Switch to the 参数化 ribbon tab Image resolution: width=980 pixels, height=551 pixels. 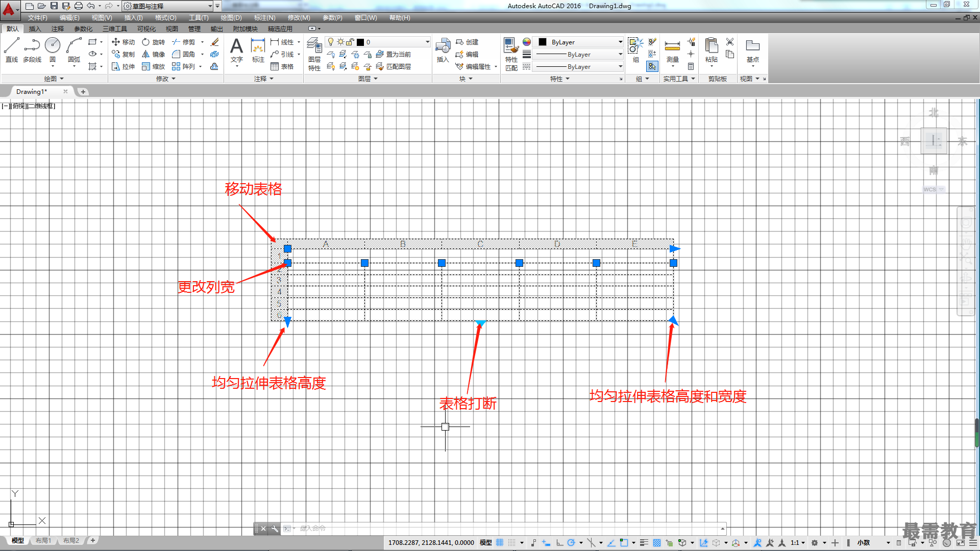83,29
